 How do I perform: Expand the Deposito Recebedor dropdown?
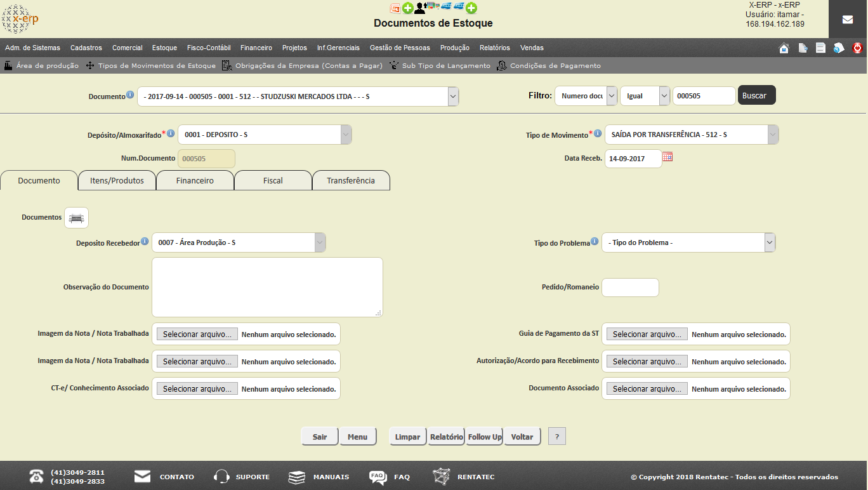pyautogui.click(x=320, y=242)
